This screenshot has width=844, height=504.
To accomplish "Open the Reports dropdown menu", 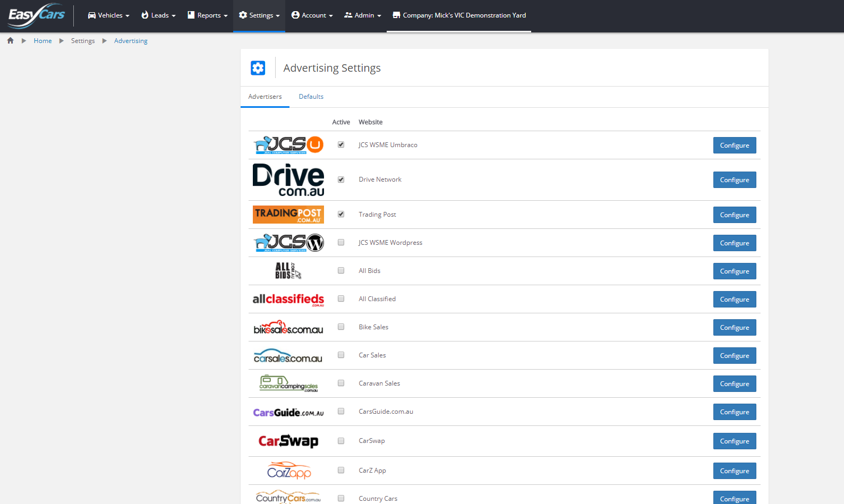I will click(x=208, y=15).
